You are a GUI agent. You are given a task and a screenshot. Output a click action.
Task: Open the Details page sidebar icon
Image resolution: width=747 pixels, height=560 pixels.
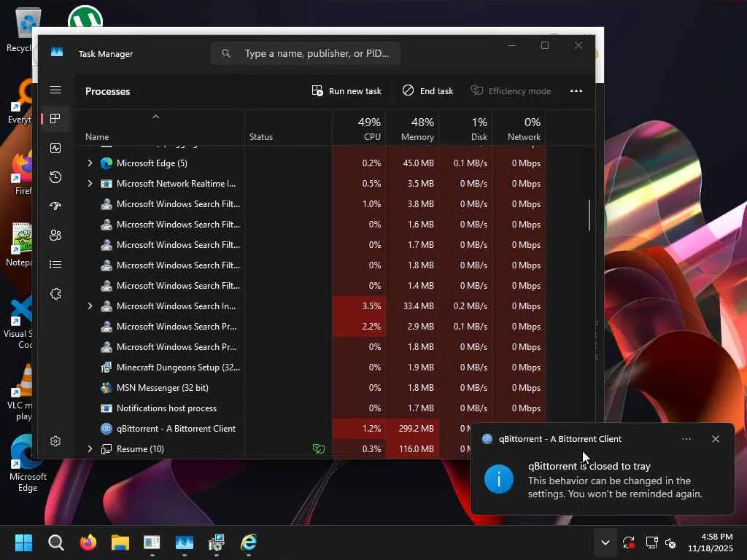pyautogui.click(x=55, y=264)
